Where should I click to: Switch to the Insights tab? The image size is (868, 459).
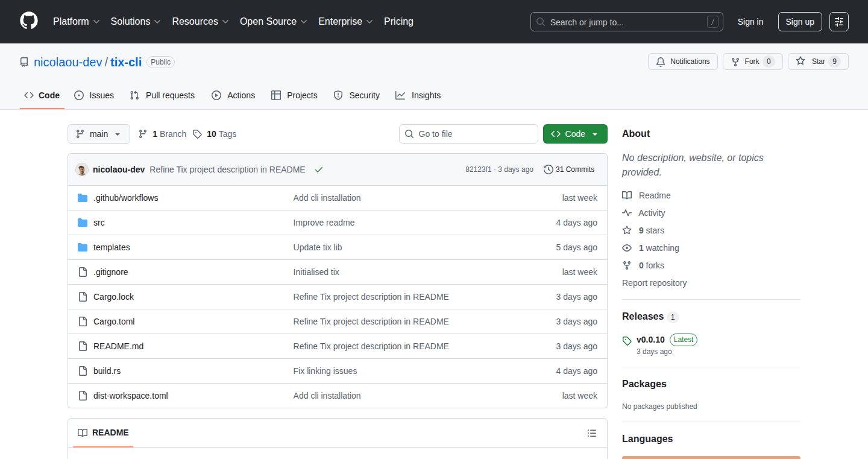click(418, 95)
